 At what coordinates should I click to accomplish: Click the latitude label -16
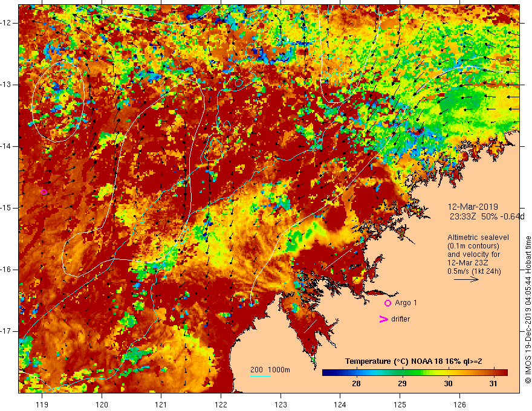coord(7,270)
